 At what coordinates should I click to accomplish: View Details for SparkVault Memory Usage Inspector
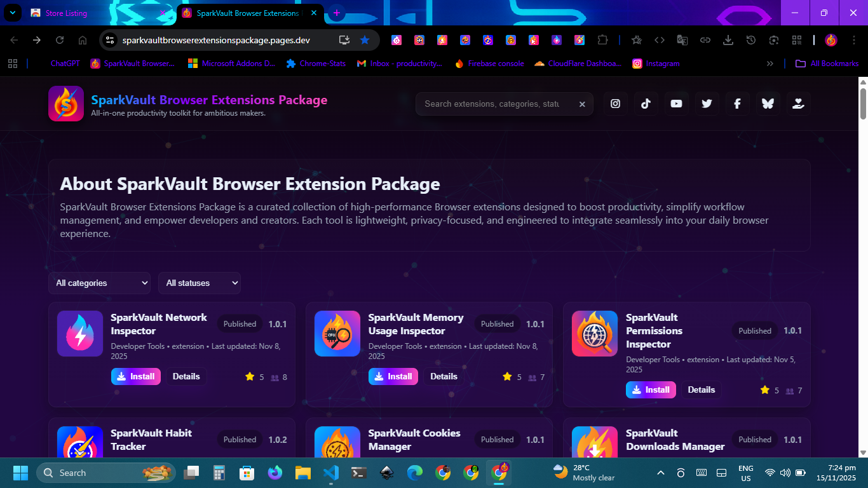pos(444,376)
